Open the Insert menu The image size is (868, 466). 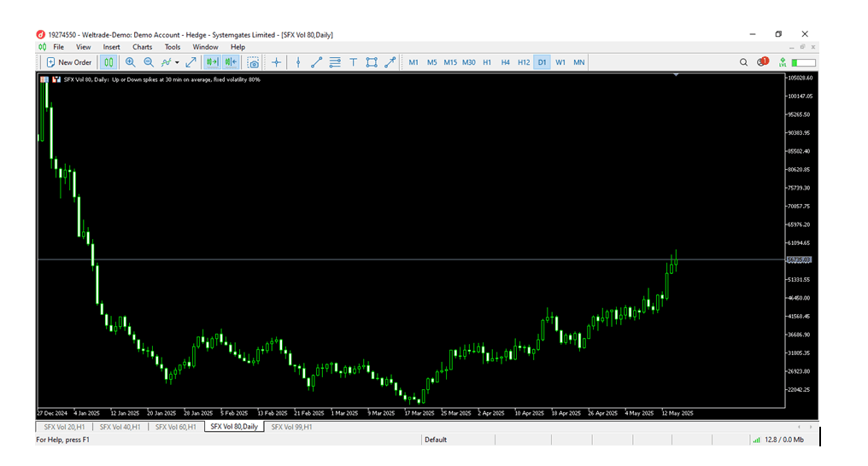(x=111, y=47)
